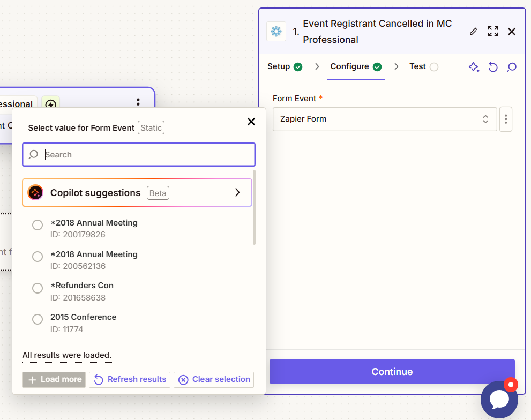Select 2015 Conference radio option
Screen dimensions: 531x420
point(38,319)
